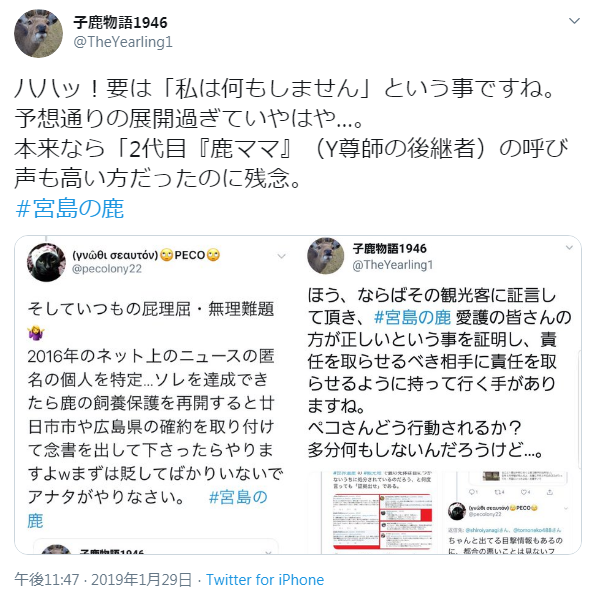Click the retweet icon in nested screenshot
Image resolution: width=597 pixels, height=601 pixels.
tap(499, 492)
